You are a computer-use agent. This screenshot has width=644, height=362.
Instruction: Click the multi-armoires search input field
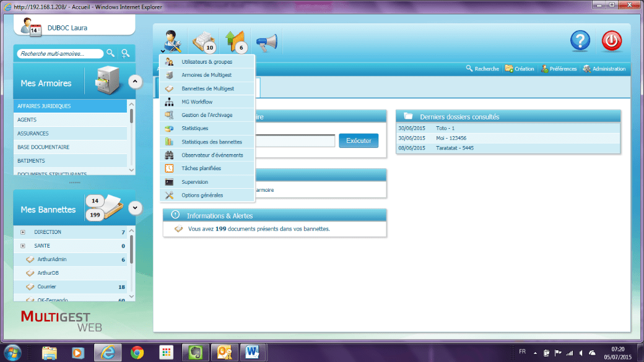pos(60,54)
